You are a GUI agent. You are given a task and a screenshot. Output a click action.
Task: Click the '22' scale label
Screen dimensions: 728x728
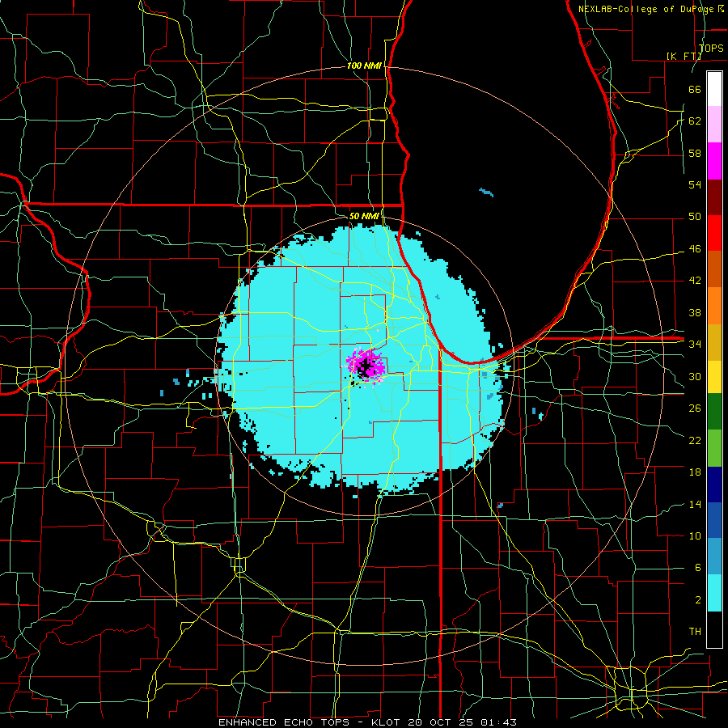[695, 440]
